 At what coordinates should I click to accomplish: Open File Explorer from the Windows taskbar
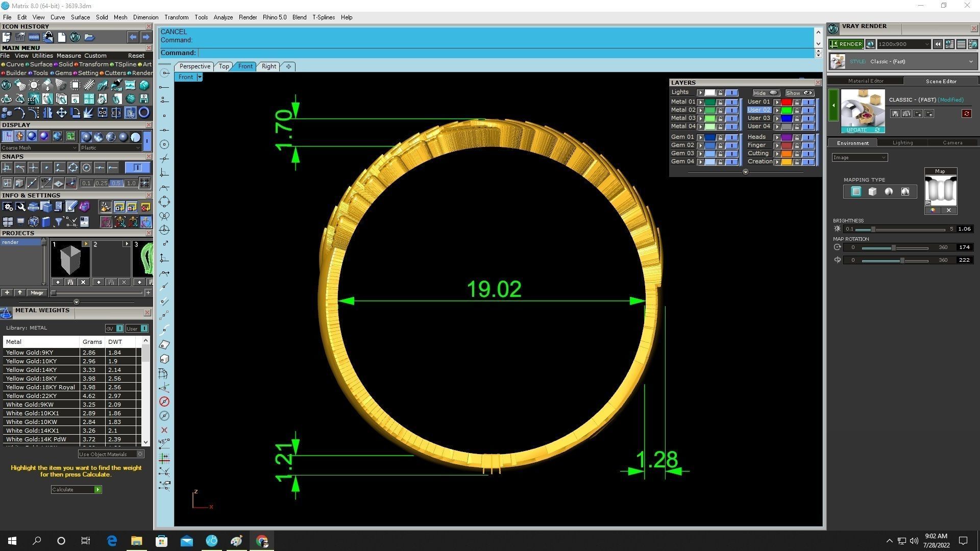click(136, 541)
